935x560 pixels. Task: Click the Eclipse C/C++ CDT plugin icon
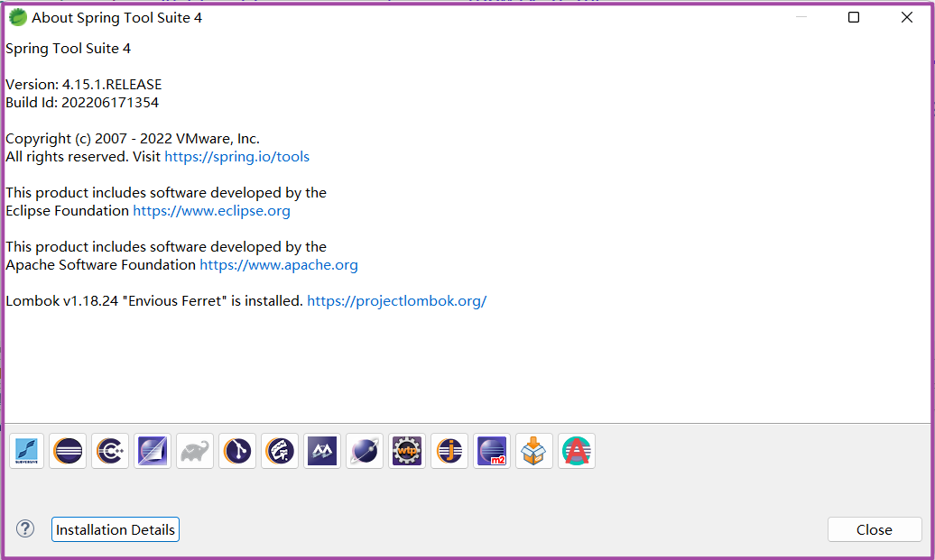[110, 451]
